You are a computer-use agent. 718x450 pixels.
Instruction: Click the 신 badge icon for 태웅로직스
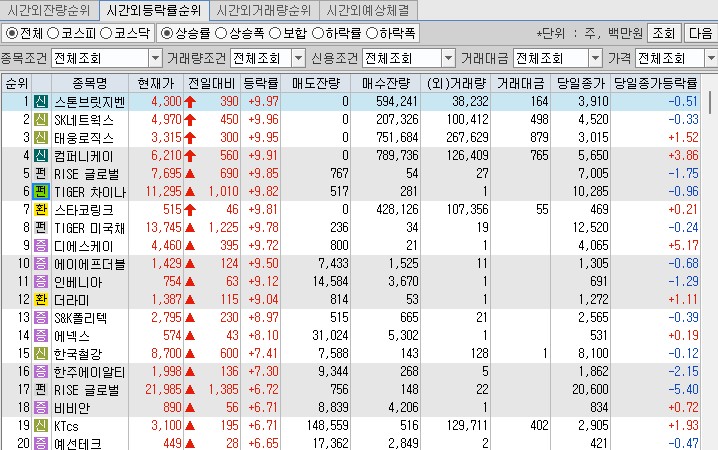coord(41,137)
